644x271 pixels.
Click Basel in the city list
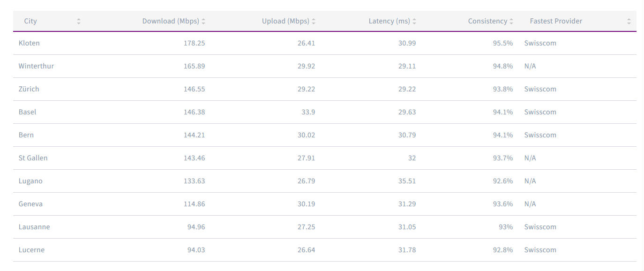tap(27, 112)
